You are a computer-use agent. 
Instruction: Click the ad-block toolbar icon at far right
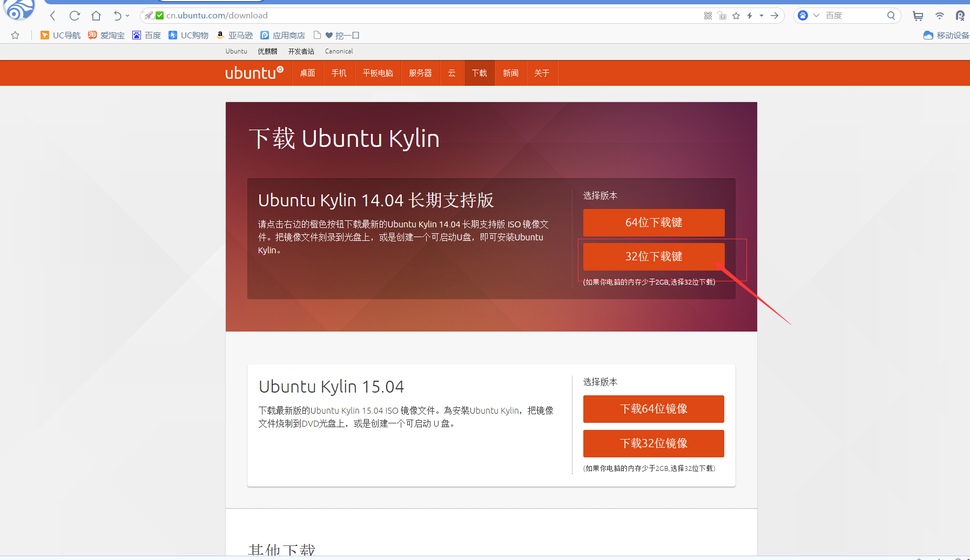[x=960, y=16]
